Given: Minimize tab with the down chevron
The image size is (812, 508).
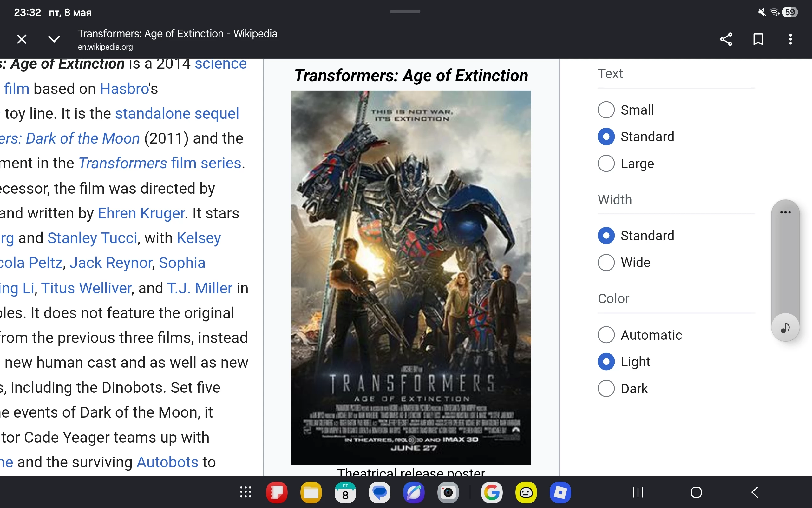Looking at the screenshot, I should [x=54, y=39].
